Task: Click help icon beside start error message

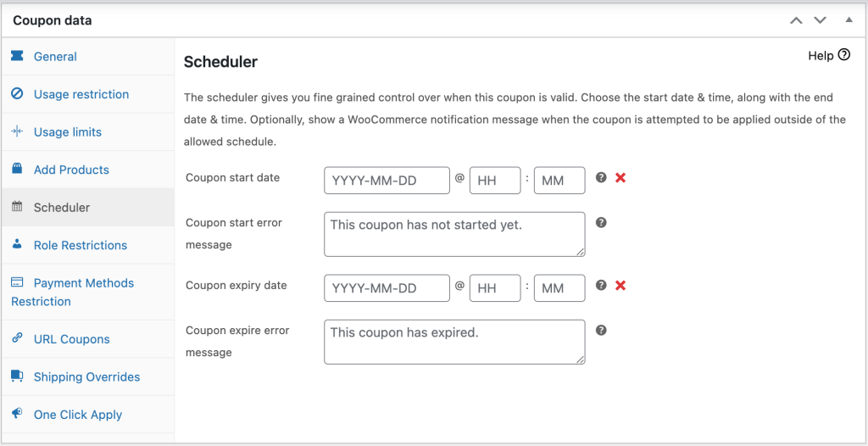Action: pos(601,222)
